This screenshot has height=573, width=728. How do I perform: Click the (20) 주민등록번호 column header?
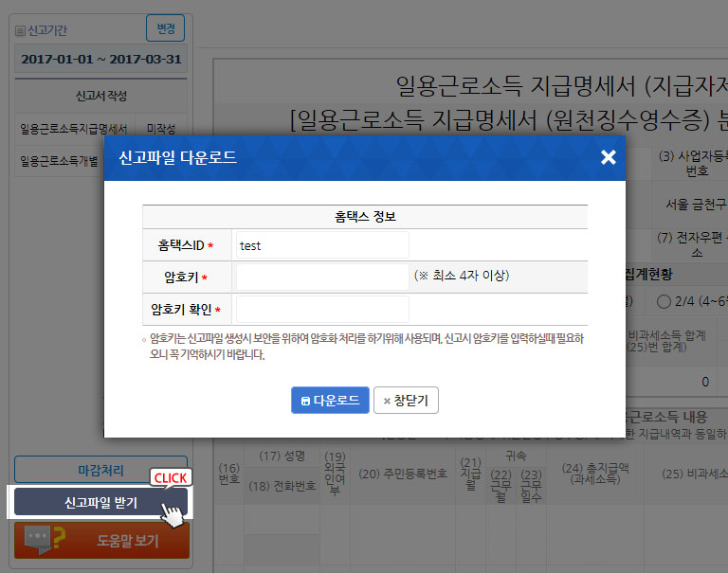[x=403, y=474]
